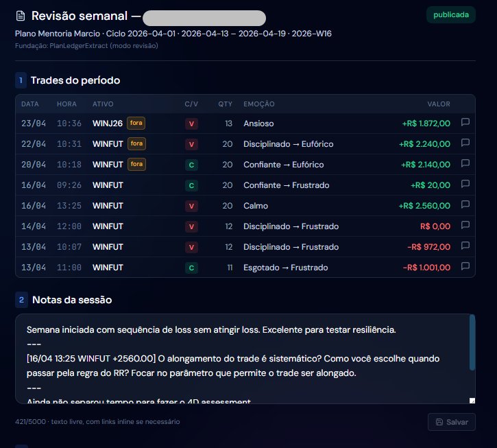
Task: Click the green C badge on 16/04 09:26 row
Action: click(191, 186)
